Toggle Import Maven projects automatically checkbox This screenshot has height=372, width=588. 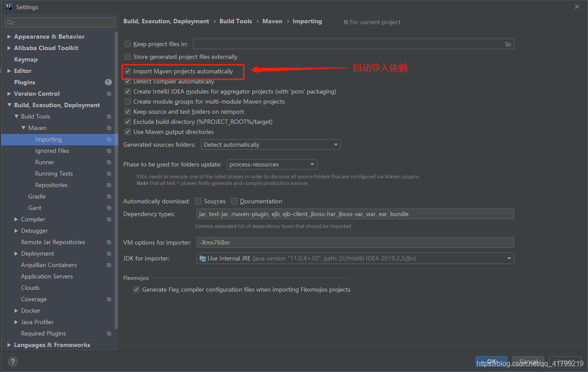coord(128,71)
